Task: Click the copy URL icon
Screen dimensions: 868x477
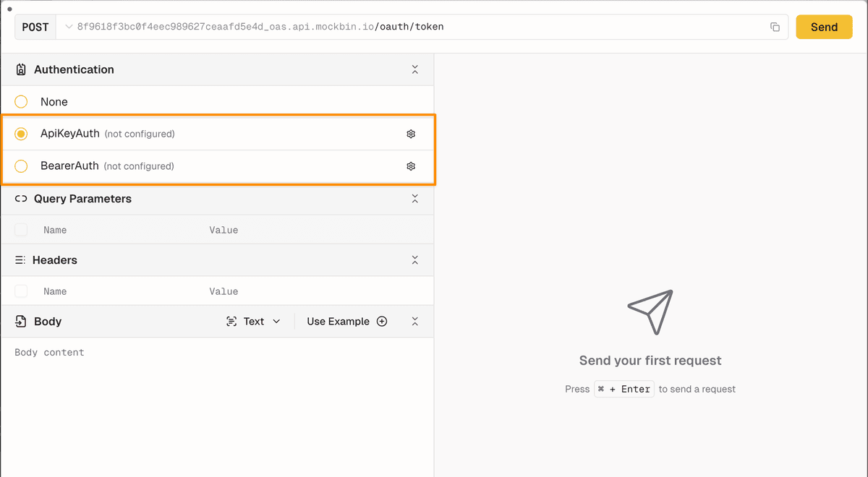Action: tap(775, 27)
